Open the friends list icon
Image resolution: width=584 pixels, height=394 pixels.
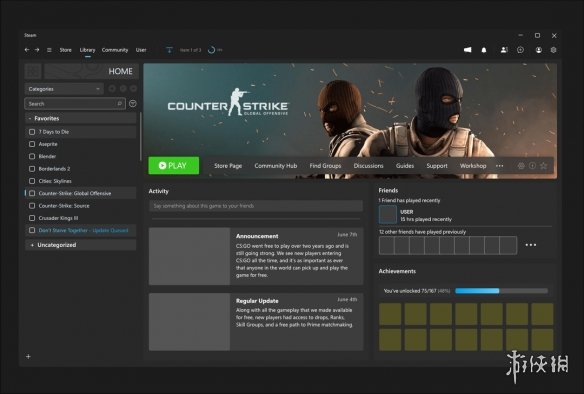pos(504,50)
